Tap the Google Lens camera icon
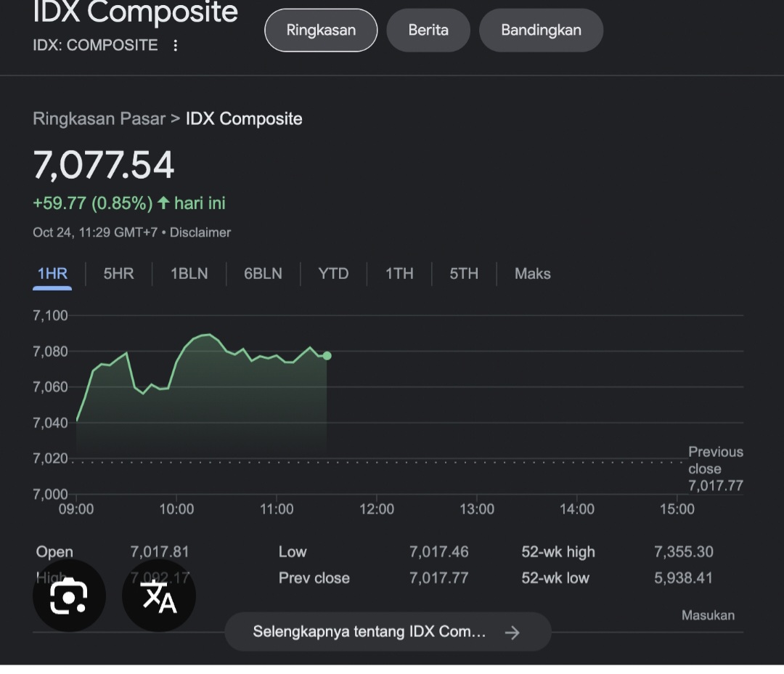 point(69,596)
